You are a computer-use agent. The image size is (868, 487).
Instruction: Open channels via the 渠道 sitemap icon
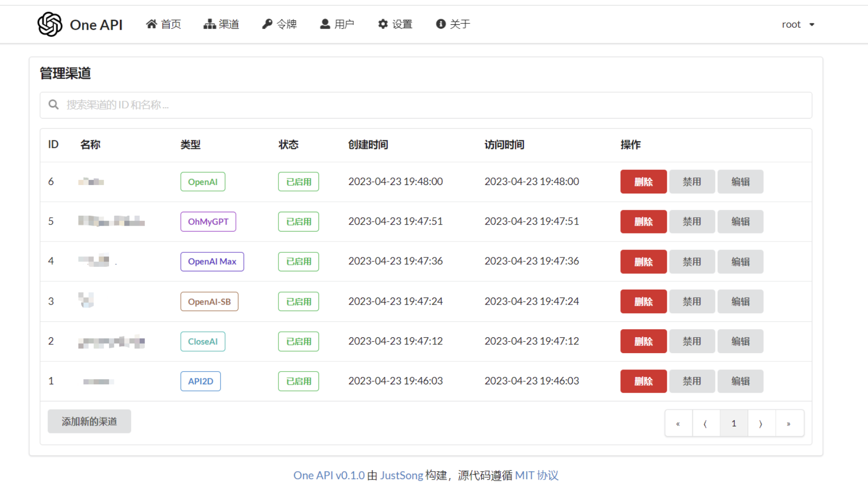(x=209, y=24)
